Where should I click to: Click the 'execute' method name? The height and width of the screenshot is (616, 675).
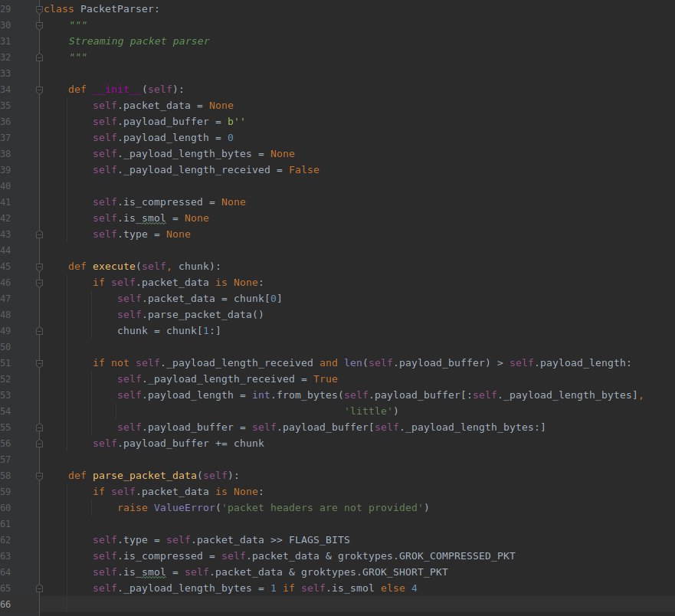[x=114, y=267]
